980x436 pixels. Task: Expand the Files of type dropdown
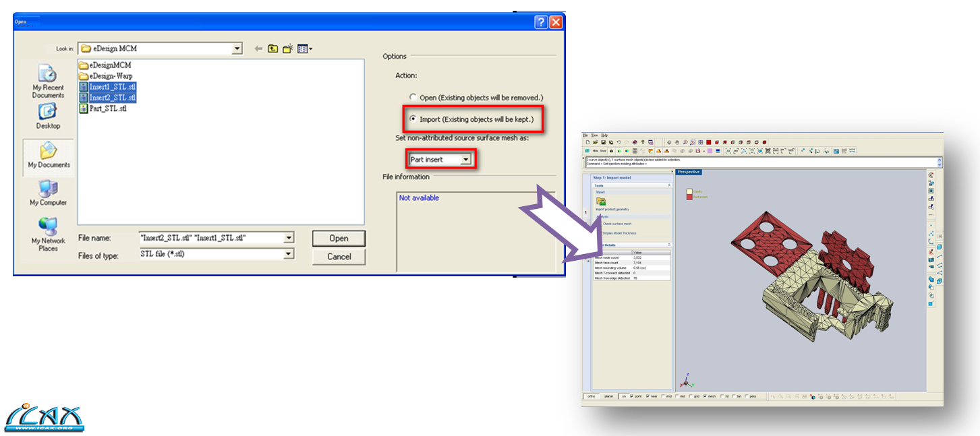289,254
